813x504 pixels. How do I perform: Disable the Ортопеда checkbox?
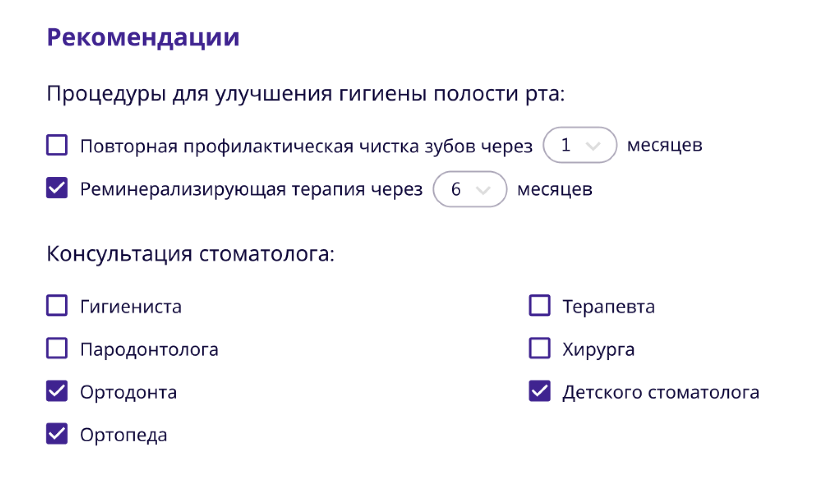pos(57,434)
